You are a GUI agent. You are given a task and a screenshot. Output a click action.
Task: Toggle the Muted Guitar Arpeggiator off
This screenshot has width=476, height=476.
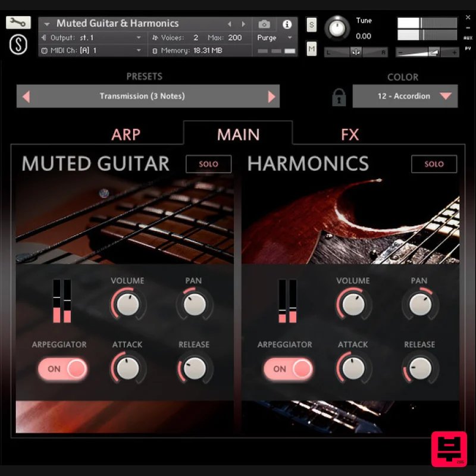(62, 369)
